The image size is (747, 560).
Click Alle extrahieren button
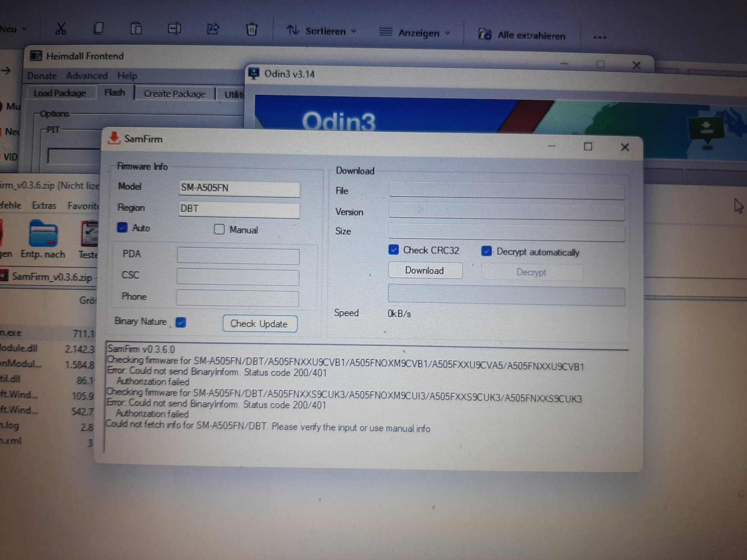(522, 35)
